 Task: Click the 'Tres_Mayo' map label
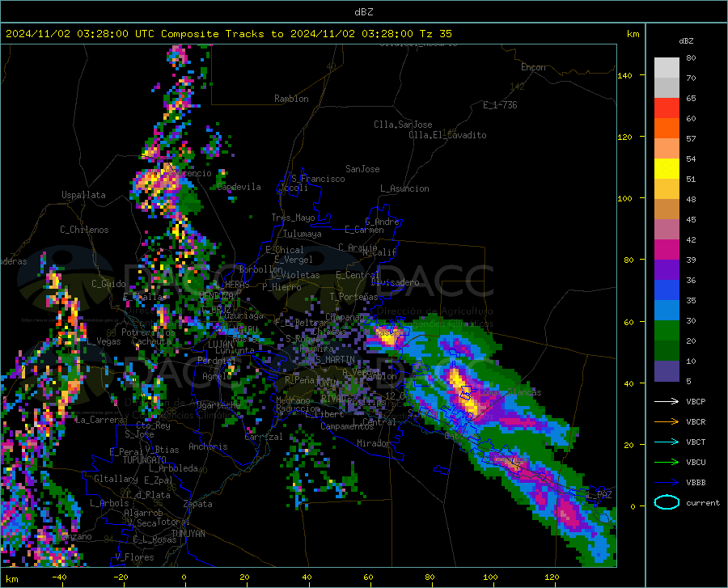pyautogui.click(x=293, y=218)
